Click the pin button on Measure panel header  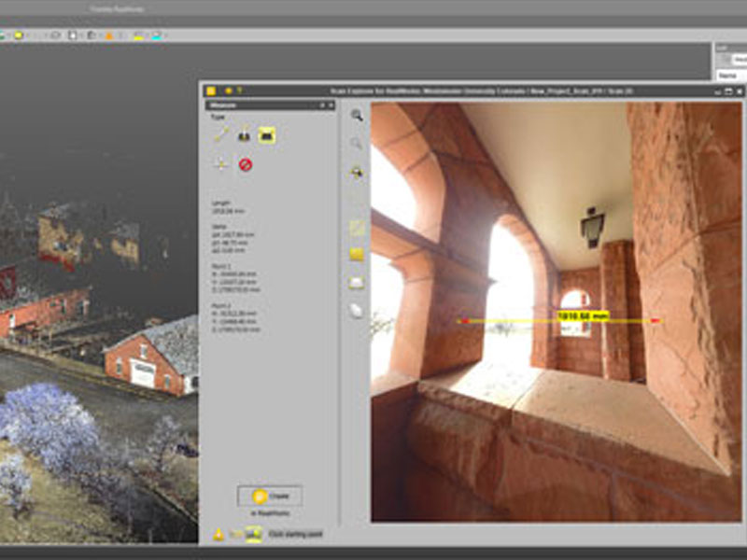(321, 105)
